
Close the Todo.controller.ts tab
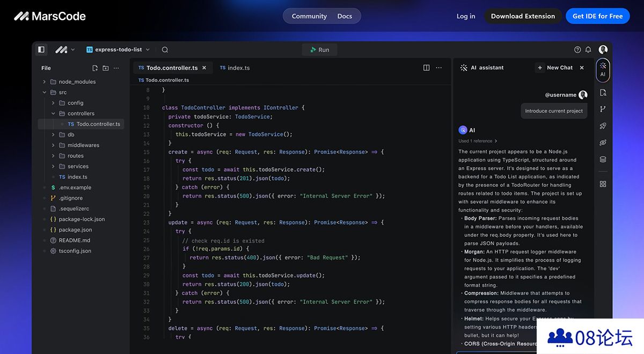[x=204, y=68]
